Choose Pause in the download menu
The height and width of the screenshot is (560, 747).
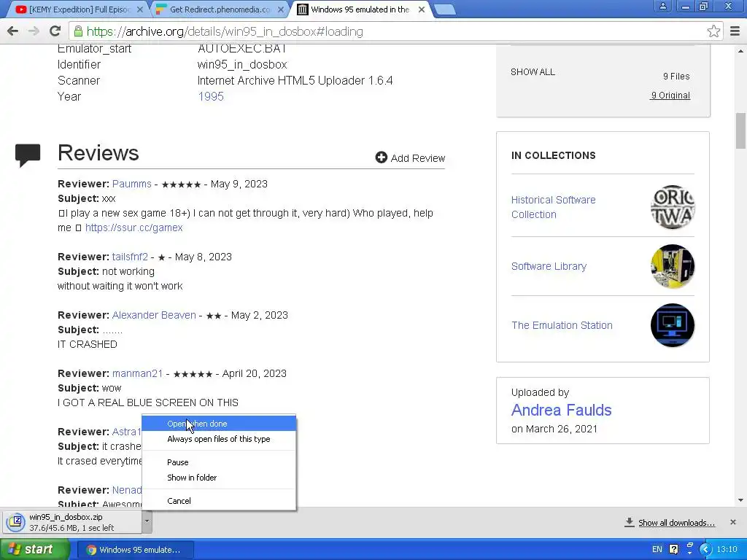tap(219, 462)
